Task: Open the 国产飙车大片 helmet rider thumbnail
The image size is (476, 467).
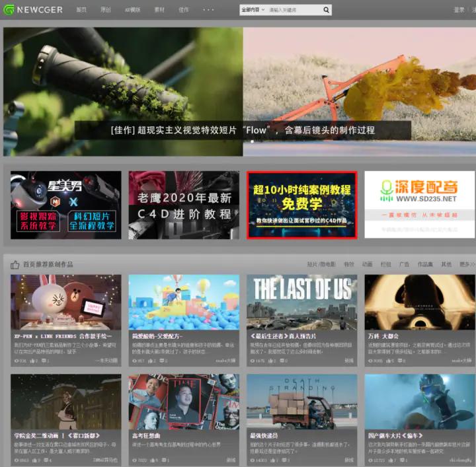Action: [x=420, y=402]
